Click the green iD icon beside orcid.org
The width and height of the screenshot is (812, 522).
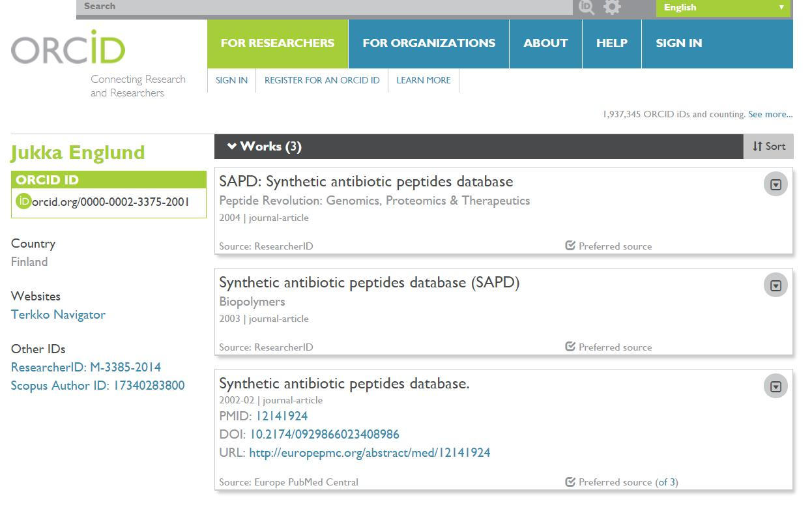pos(23,201)
